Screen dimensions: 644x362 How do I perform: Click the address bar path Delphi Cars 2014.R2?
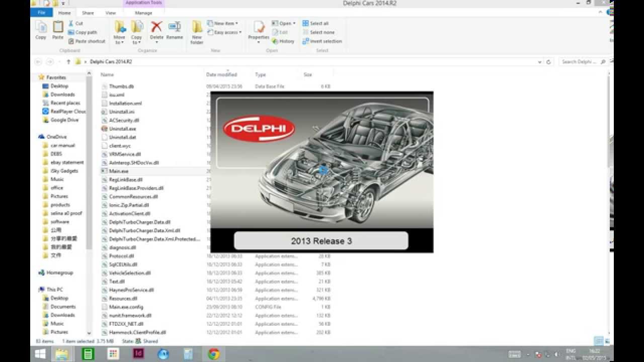pos(111,62)
